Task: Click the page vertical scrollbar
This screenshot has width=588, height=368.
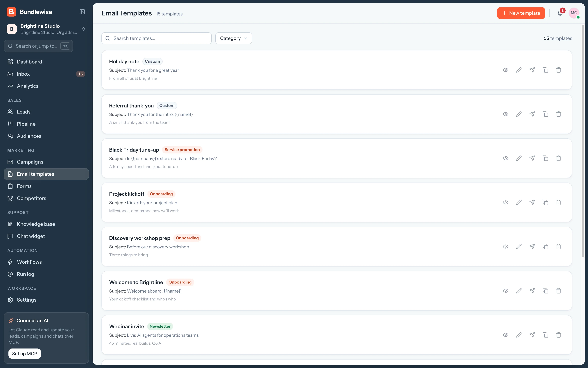Action: click(x=583, y=141)
